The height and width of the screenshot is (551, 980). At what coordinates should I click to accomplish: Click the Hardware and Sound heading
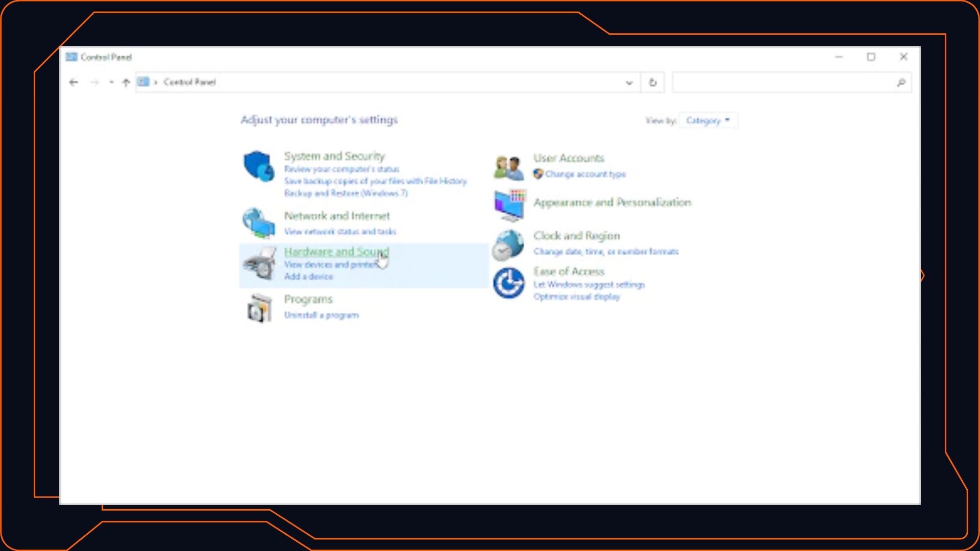point(336,252)
